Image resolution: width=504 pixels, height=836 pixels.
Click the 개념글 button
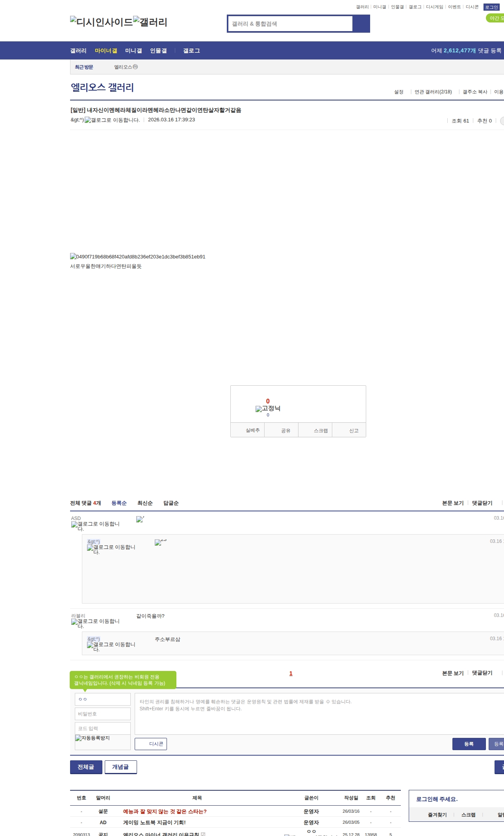[x=120, y=767]
